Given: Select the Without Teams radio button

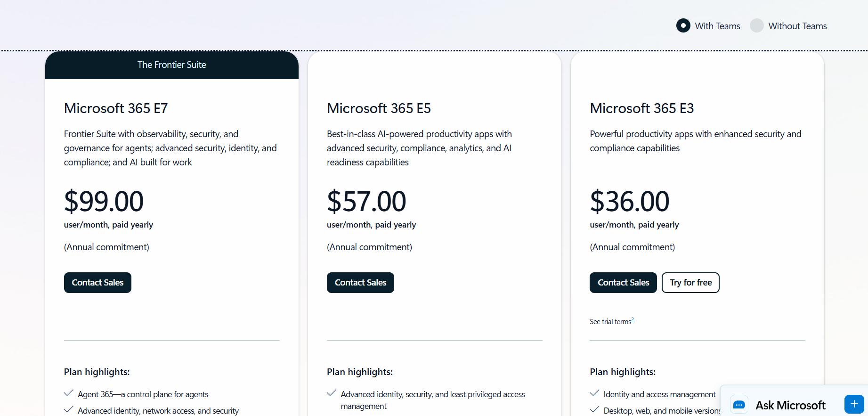Looking at the screenshot, I should click(x=757, y=25).
